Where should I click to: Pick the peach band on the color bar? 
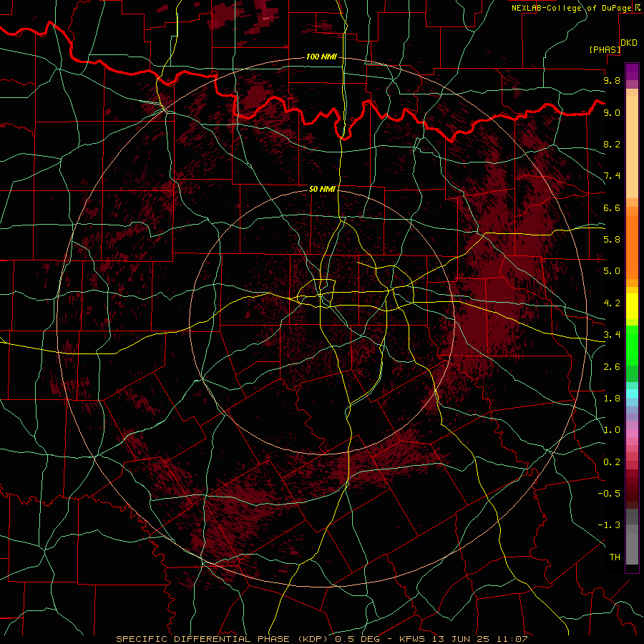tap(632, 147)
